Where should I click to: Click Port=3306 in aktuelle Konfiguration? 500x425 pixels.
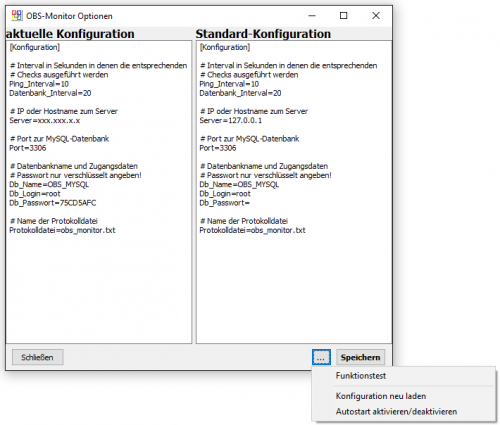28,148
